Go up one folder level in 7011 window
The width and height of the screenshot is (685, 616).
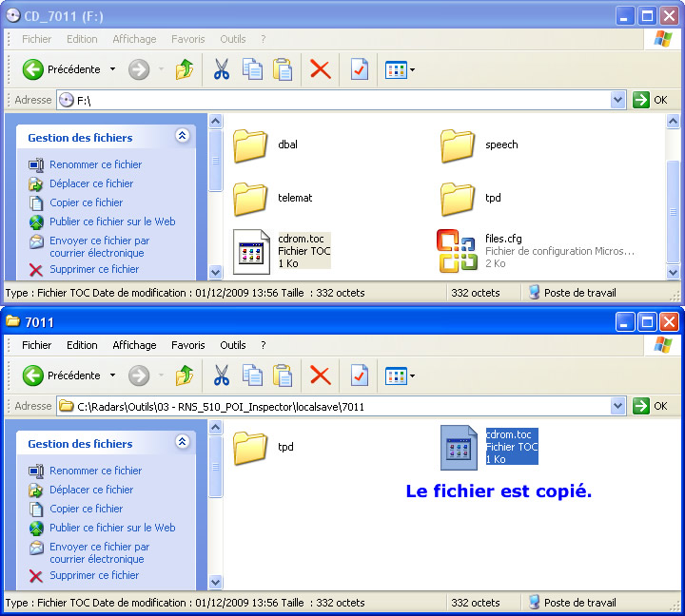pyautogui.click(x=185, y=375)
